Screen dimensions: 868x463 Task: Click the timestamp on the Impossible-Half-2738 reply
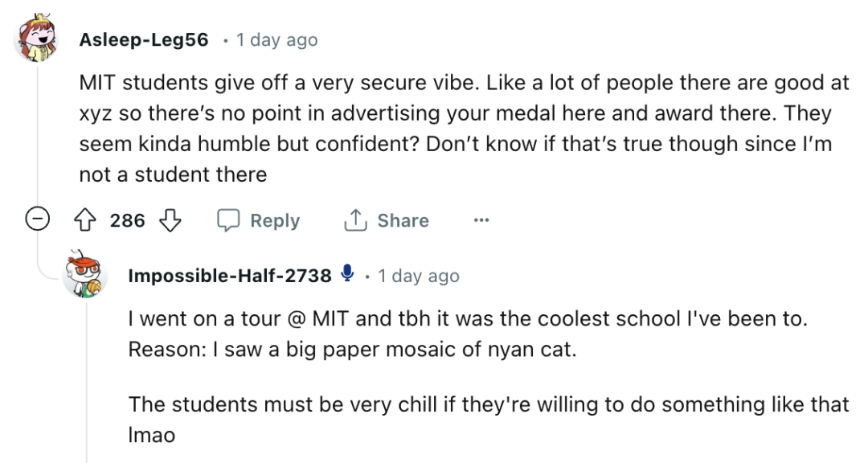[419, 276]
